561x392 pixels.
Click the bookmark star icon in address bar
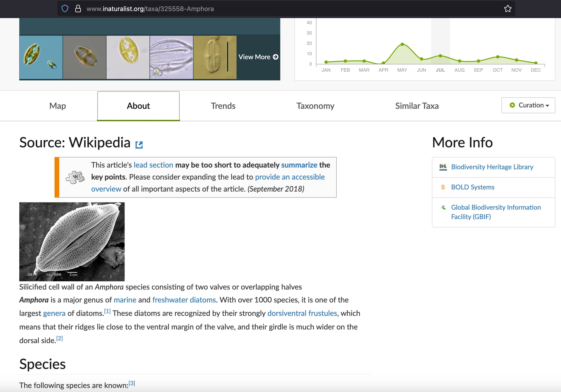click(x=508, y=9)
